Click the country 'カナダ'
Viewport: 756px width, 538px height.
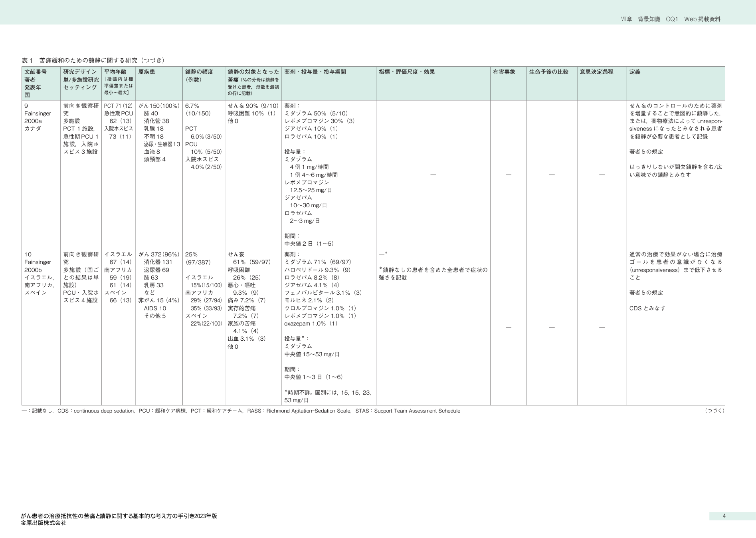[x=32, y=129]
